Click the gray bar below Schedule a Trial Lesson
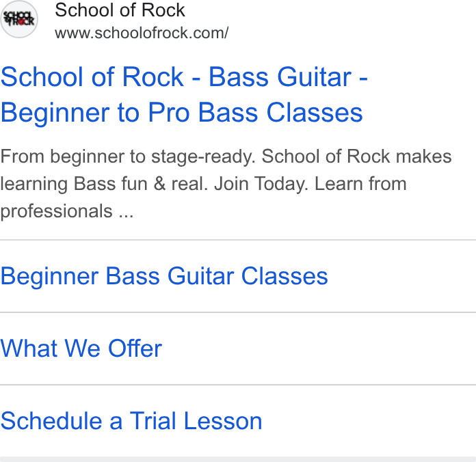 pos(238,459)
